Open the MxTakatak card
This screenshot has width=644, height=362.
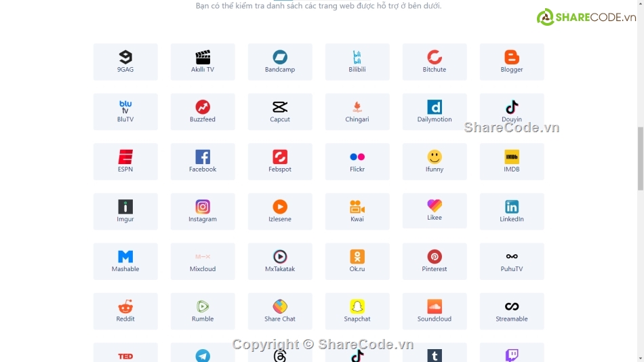tap(280, 261)
